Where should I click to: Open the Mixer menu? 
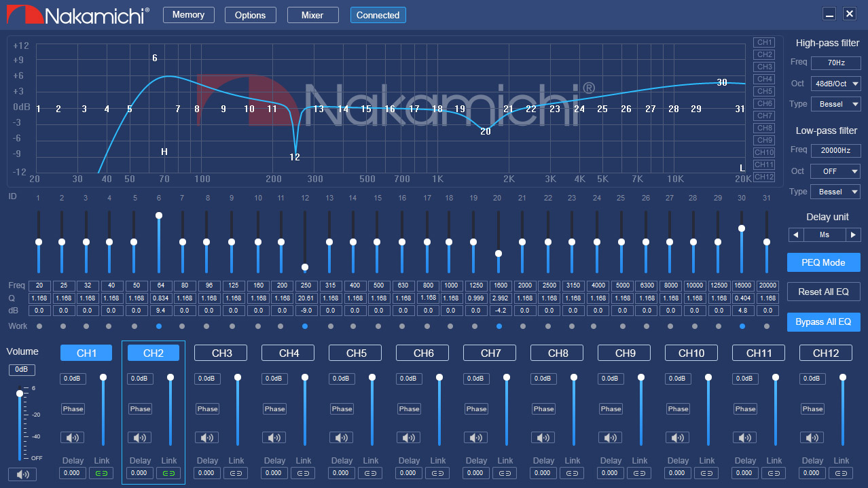tap(312, 15)
